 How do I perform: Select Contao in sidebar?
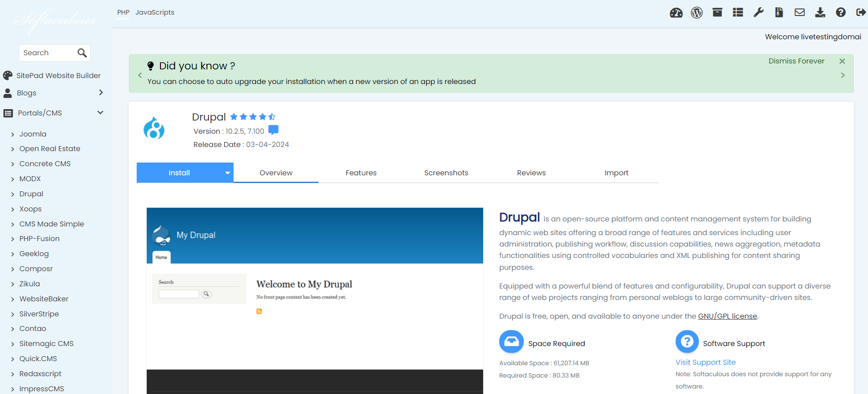coord(32,329)
